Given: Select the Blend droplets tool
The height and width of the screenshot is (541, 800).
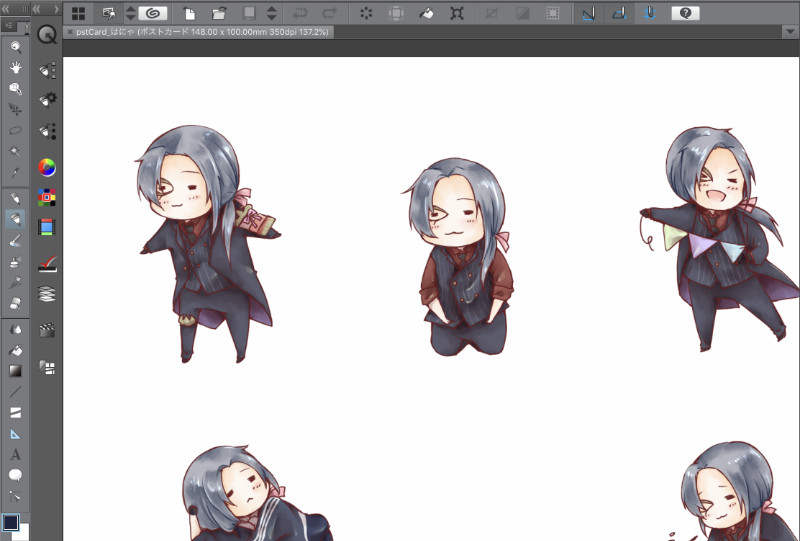Looking at the screenshot, I should 16,329.
